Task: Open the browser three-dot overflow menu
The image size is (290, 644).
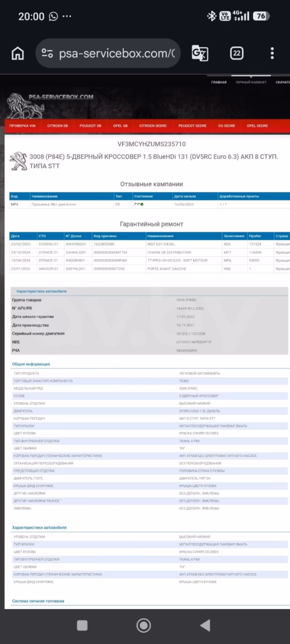Action: pos(273,53)
